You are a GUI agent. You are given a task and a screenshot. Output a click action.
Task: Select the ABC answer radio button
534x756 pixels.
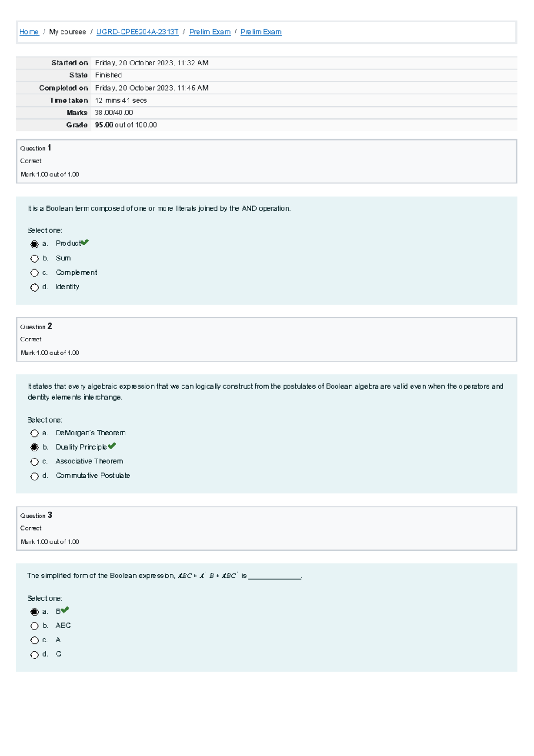pyautogui.click(x=35, y=626)
